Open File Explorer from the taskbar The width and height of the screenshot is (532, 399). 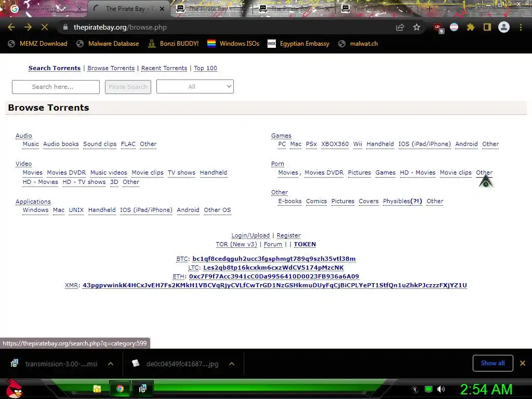tap(97, 389)
